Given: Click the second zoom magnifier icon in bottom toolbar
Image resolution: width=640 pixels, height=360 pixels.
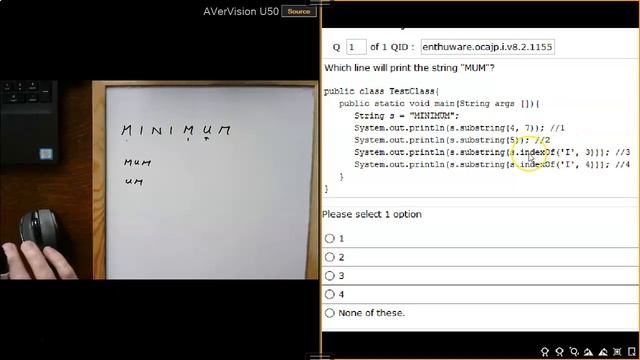Looking at the screenshot, I should pos(560,352).
